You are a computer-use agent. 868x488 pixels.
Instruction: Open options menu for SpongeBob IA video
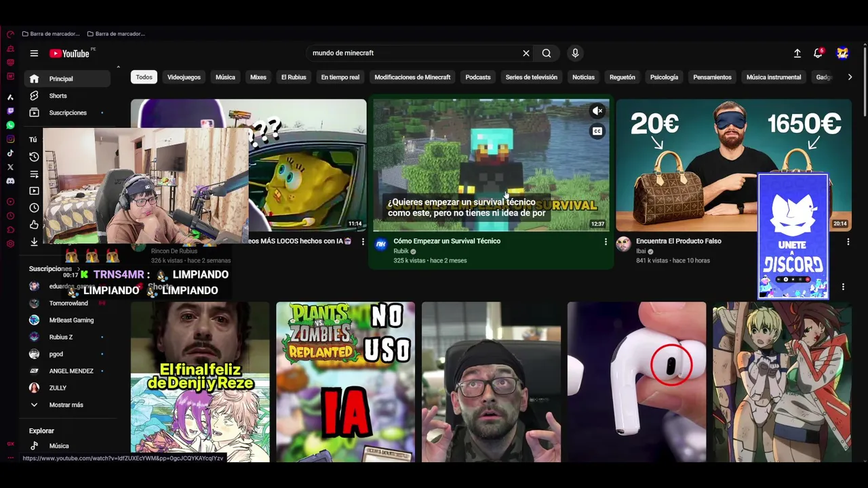[363, 241]
